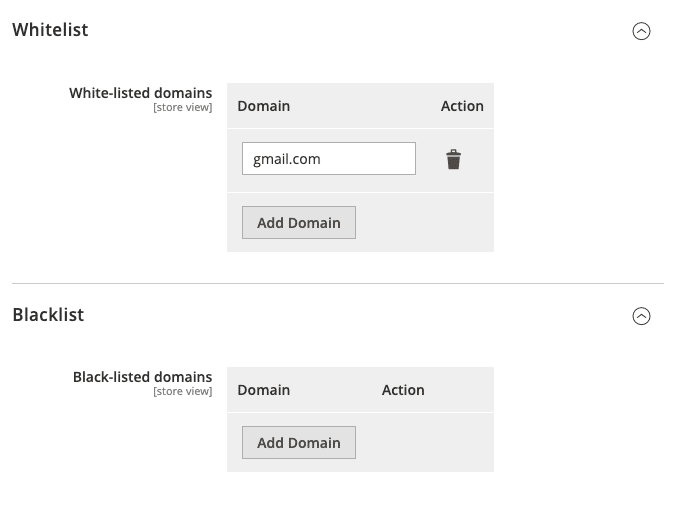The image size is (674, 511).
Task: Click whitelist row space left of trash icon
Action: coord(428,160)
